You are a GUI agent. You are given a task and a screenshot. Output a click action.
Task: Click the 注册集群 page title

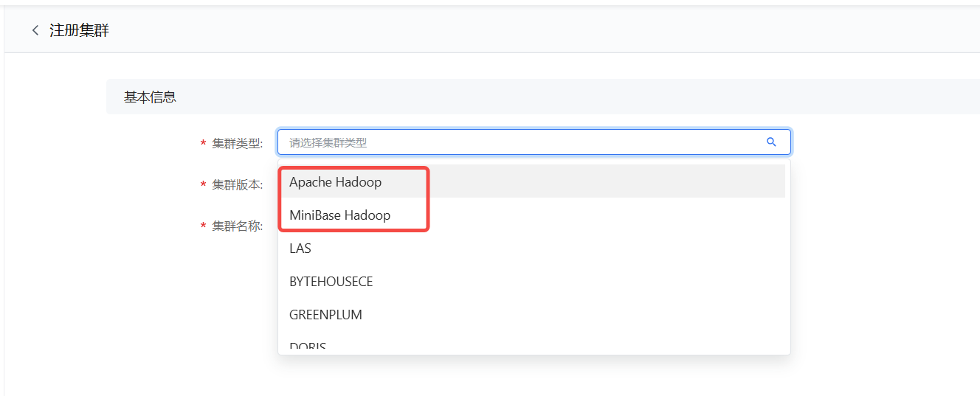[79, 31]
